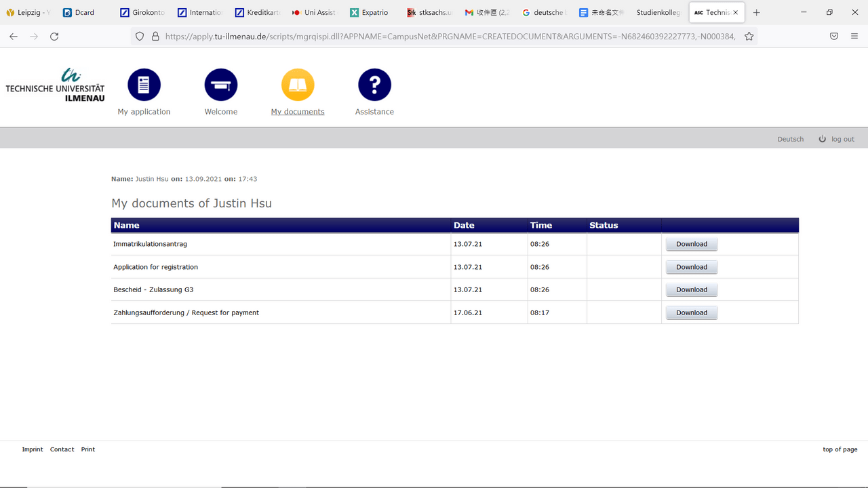Click the Date column header
The width and height of the screenshot is (868, 488).
pos(490,225)
